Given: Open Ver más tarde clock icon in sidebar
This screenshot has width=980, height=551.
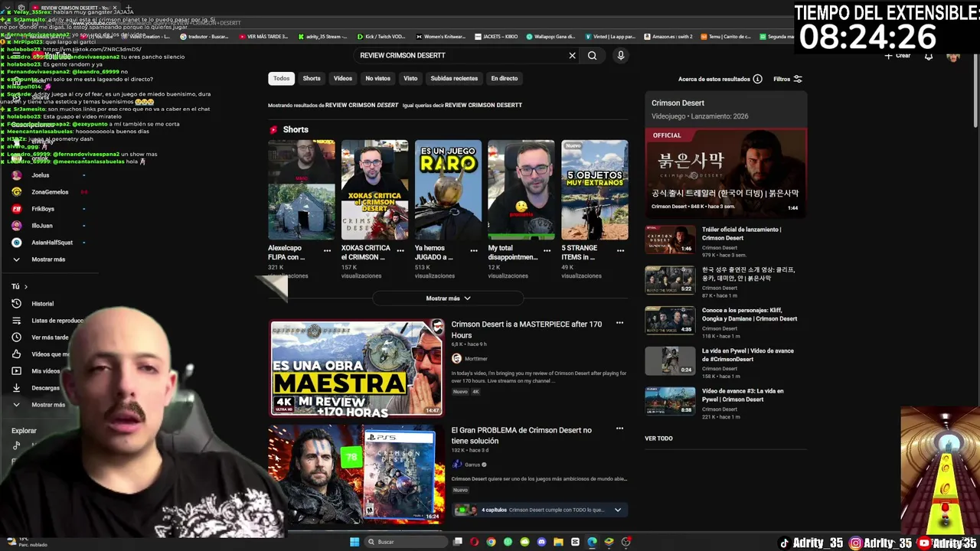Looking at the screenshot, I should tap(16, 337).
